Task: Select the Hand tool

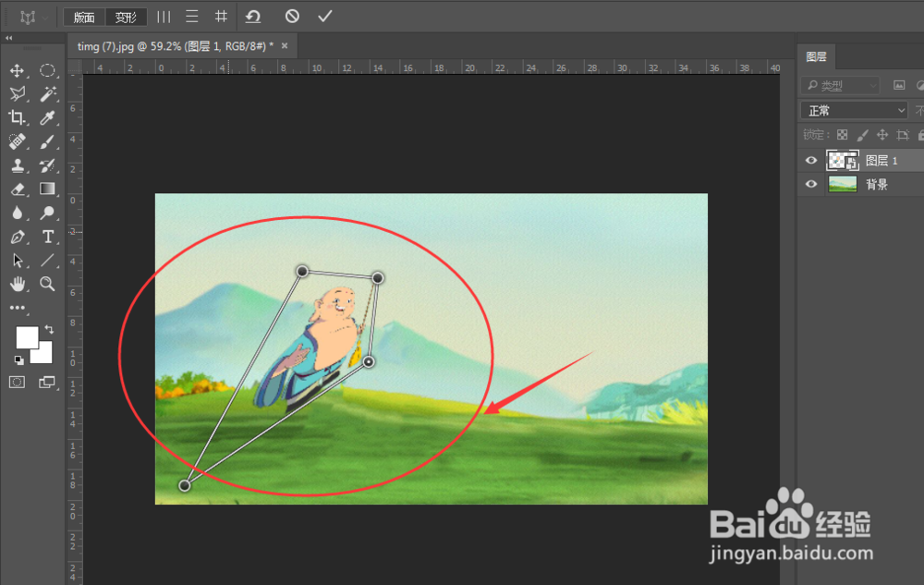Action: (17, 284)
